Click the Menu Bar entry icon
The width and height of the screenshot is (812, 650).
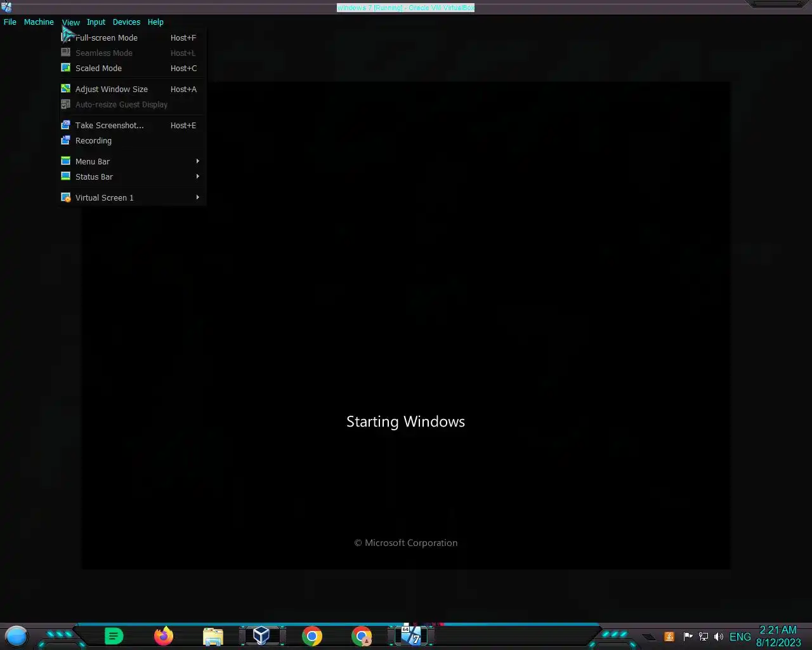click(65, 161)
